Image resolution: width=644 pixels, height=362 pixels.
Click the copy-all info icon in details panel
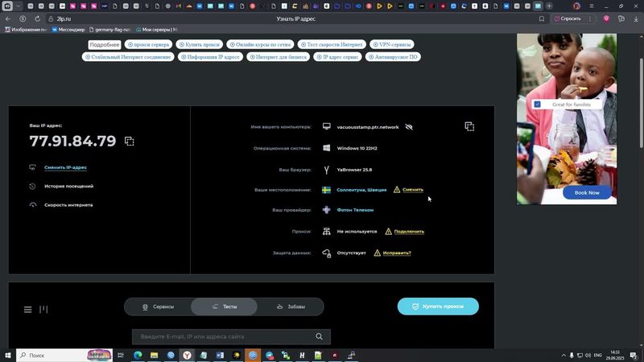coord(469,126)
